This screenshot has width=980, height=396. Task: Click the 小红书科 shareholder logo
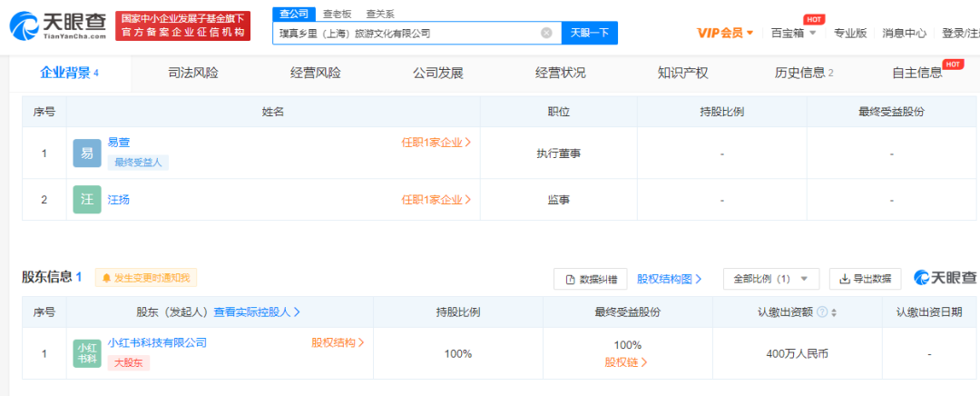(x=87, y=353)
